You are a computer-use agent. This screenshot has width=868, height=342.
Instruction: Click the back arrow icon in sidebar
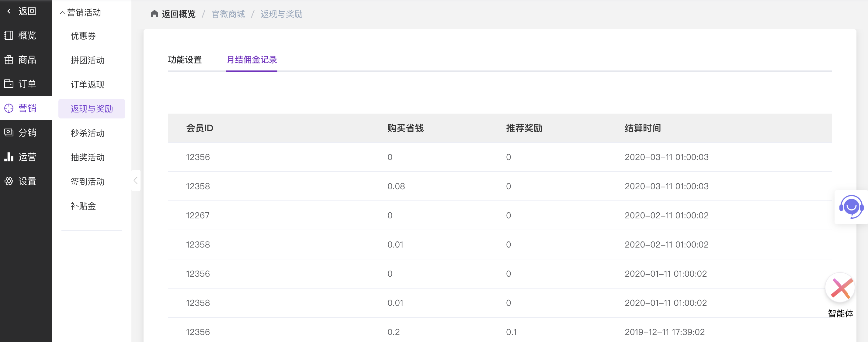coord(9,11)
